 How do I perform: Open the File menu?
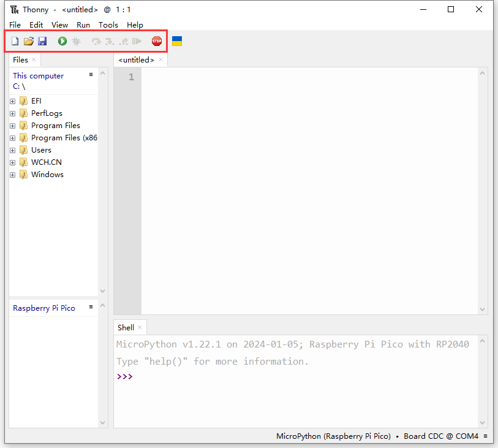coord(15,25)
